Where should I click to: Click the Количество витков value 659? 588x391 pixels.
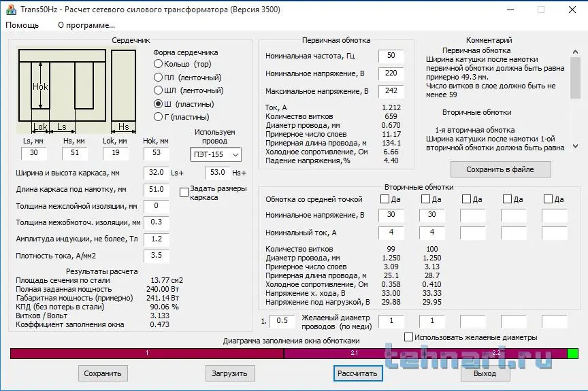click(391, 116)
